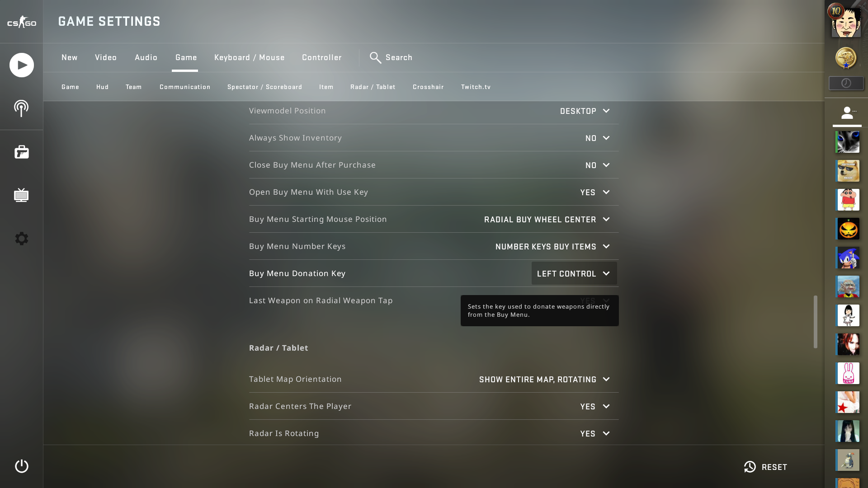Select the Radar / Tablet sub-tab
The width and height of the screenshot is (868, 488).
click(373, 87)
